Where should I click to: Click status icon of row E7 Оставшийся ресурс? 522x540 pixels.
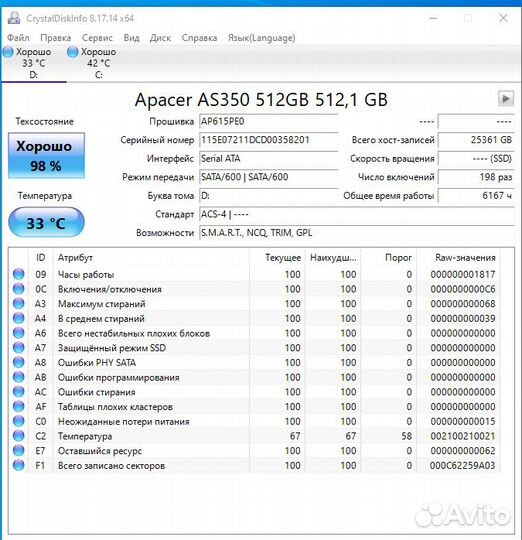click(19, 450)
